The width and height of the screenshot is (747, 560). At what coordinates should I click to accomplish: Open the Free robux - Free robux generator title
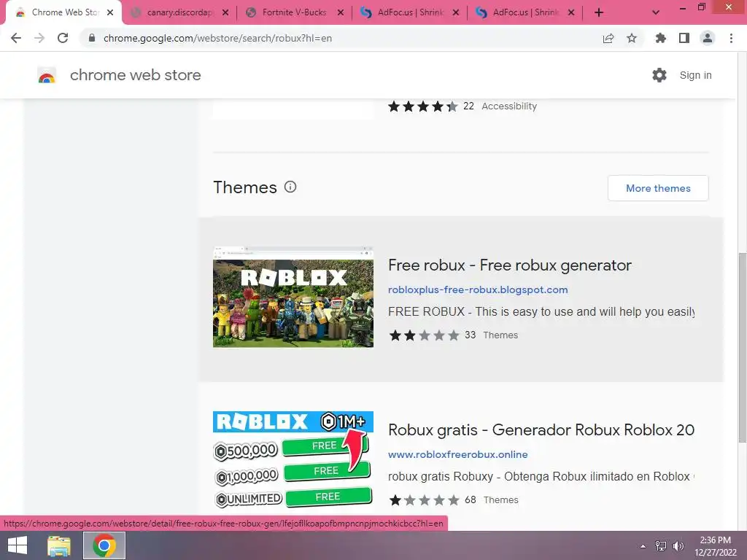[x=510, y=265]
